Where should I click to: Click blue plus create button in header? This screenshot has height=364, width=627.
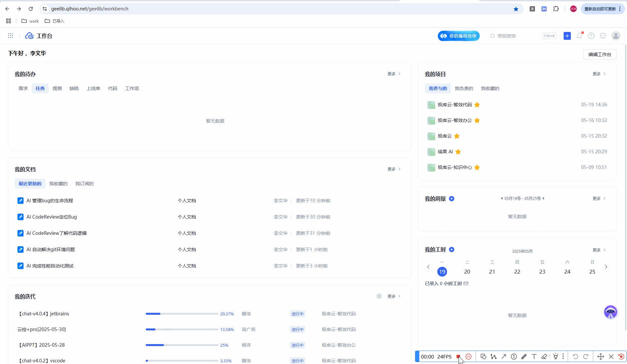[567, 36]
